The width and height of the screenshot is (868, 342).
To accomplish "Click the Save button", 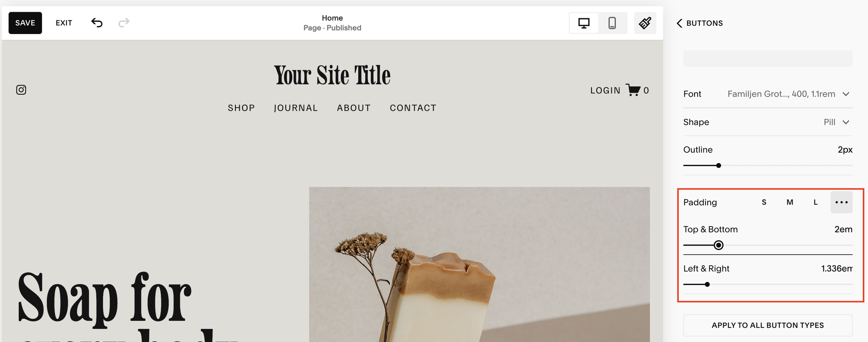I will click(25, 23).
